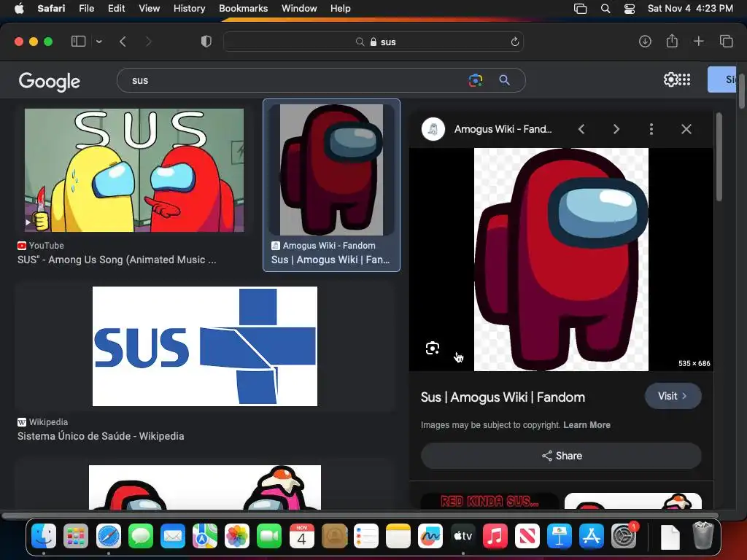Open Launchpad from the Dock

coord(76,536)
